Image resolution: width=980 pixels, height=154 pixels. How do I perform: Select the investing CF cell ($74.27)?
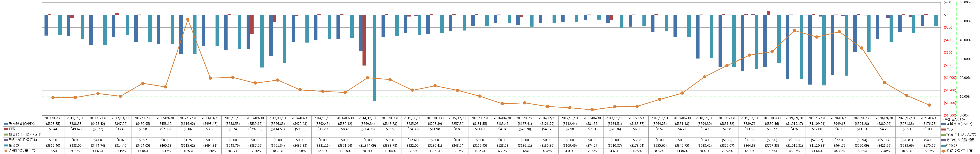(x=592, y=145)
